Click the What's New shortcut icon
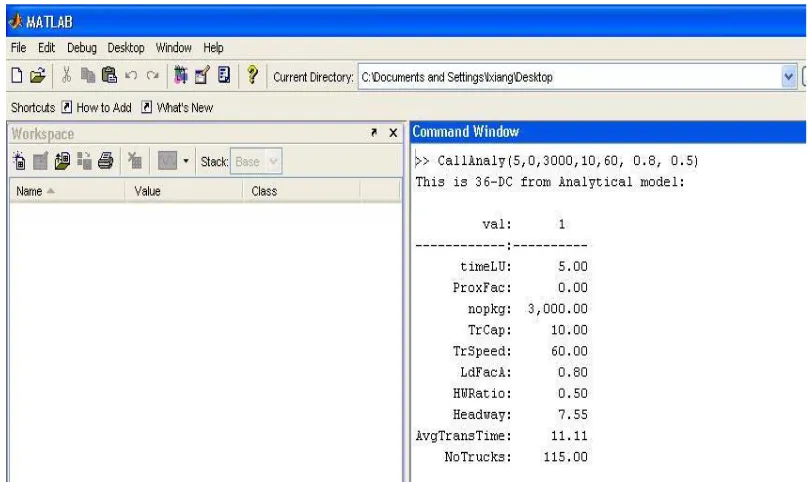This screenshot has width=808, height=482. point(147,107)
